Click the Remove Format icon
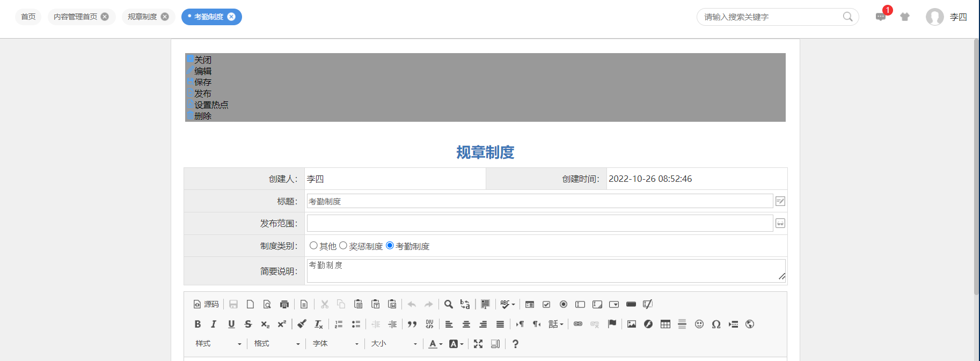 [x=319, y=324]
